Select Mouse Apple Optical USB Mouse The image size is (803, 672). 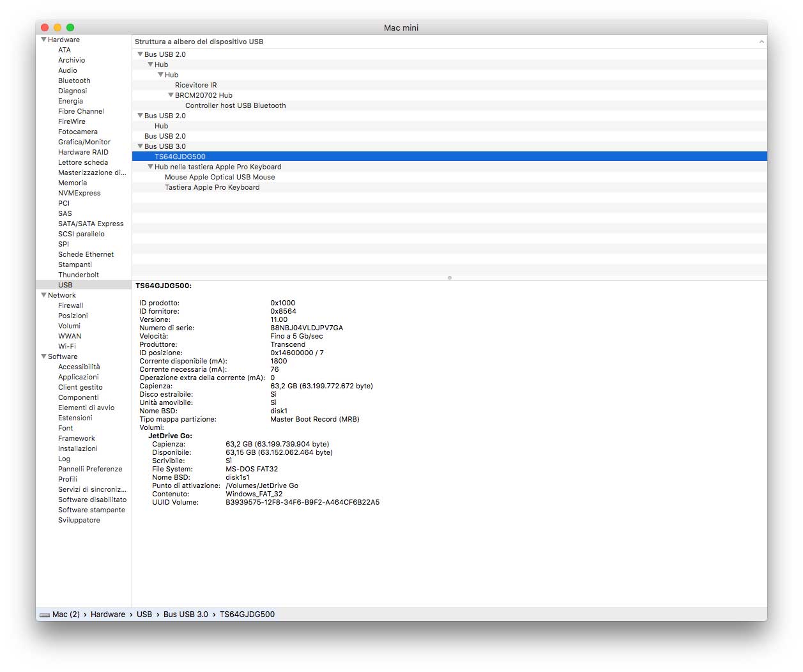tap(220, 177)
